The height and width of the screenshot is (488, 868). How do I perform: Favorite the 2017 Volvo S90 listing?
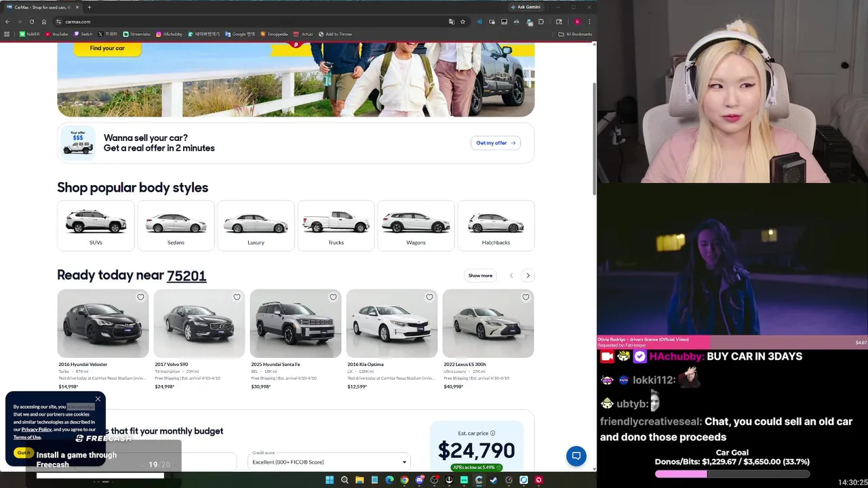[x=237, y=297]
